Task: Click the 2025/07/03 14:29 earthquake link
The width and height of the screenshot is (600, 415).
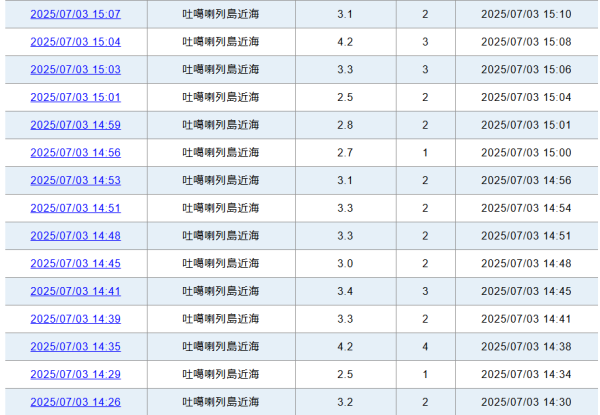Action: pyautogui.click(x=75, y=374)
